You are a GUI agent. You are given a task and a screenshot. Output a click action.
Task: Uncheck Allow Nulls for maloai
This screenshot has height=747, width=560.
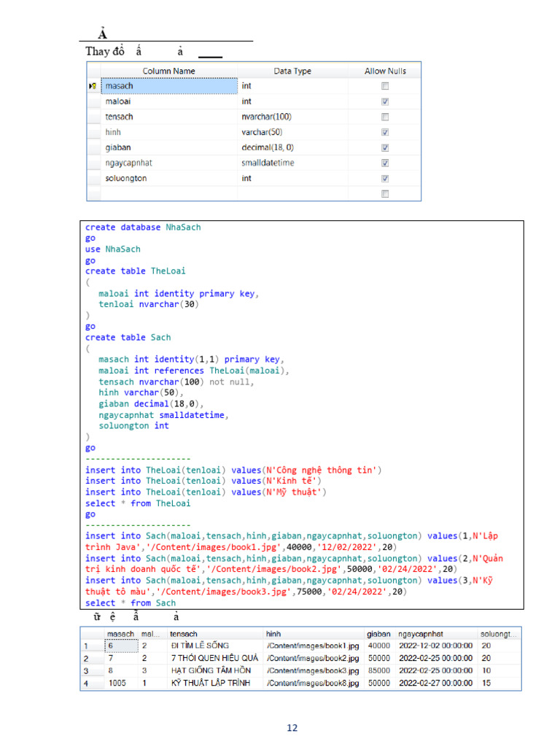pos(385,101)
